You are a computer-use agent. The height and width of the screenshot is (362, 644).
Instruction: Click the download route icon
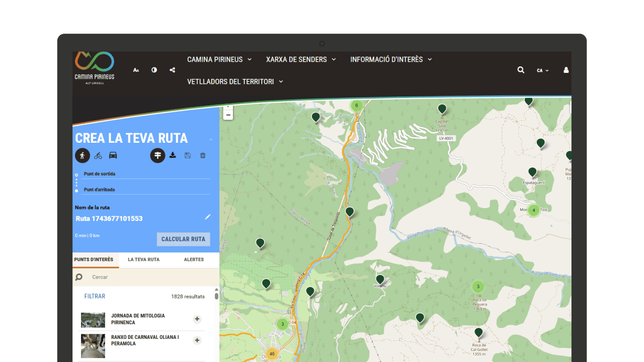tap(173, 155)
